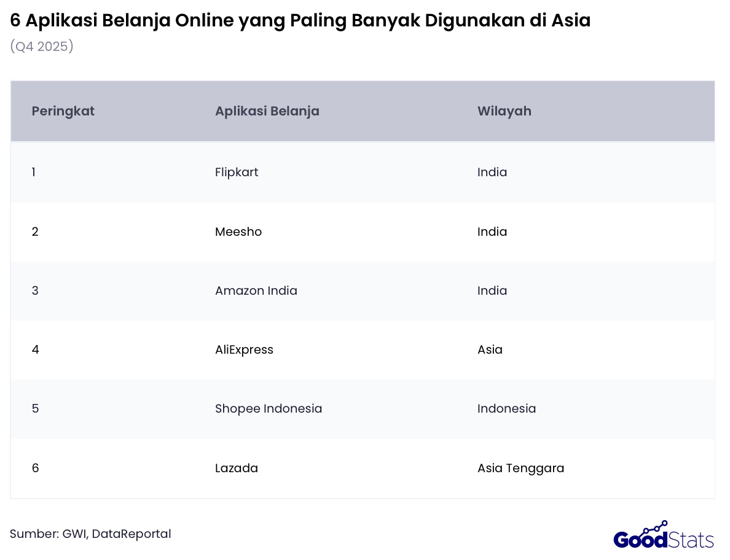The width and height of the screenshot is (730, 560).
Task: Click the rank 5 cell in the Shopee row
Action: point(35,408)
